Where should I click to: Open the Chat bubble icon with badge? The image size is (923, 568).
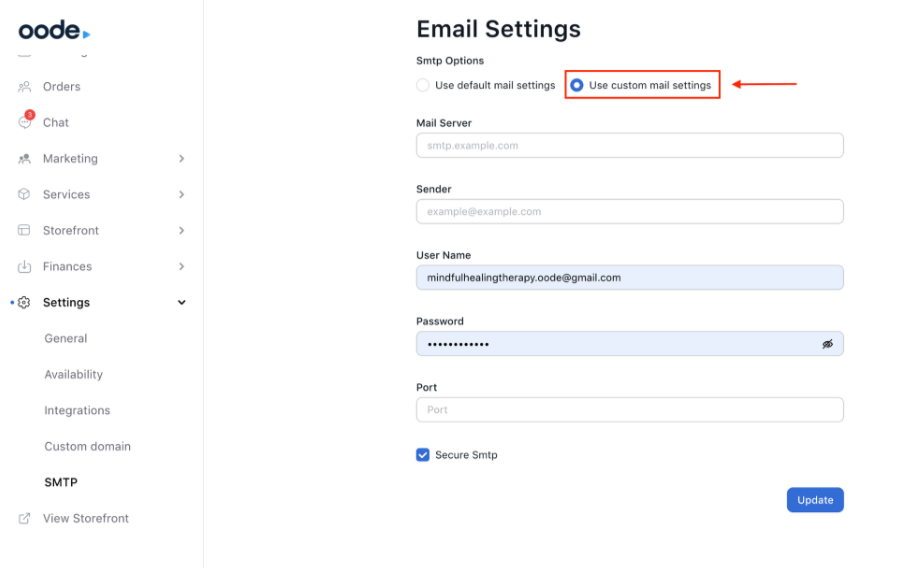coord(25,122)
